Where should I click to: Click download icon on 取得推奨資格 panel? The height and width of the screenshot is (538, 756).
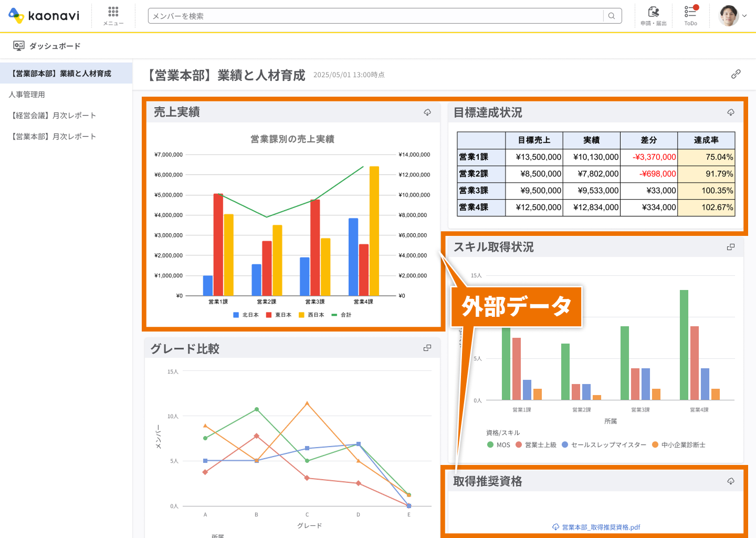coord(731,481)
